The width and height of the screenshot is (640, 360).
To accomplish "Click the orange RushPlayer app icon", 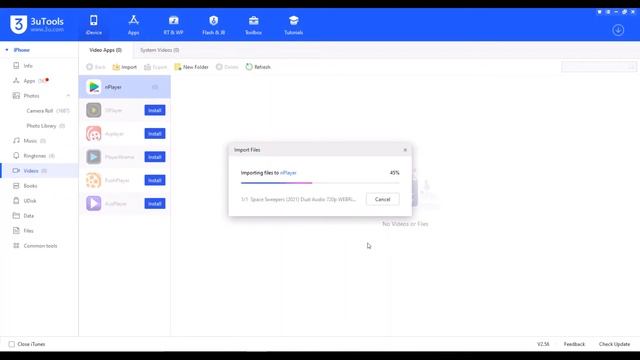I will [x=93, y=180].
